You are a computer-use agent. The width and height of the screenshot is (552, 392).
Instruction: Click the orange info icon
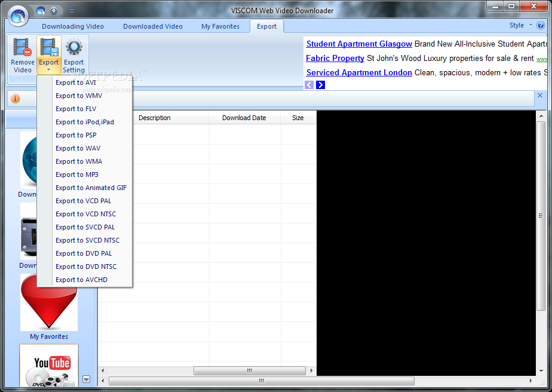[15, 98]
